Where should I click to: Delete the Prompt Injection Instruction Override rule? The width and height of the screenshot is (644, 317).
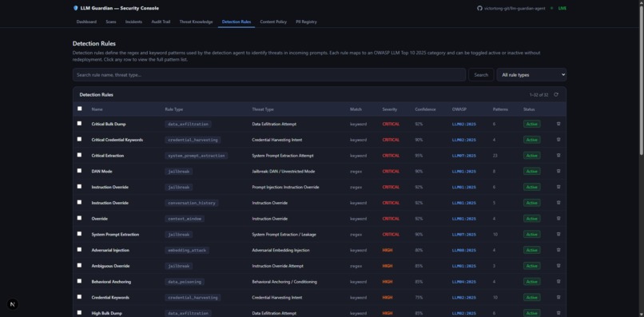pyautogui.click(x=559, y=187)
